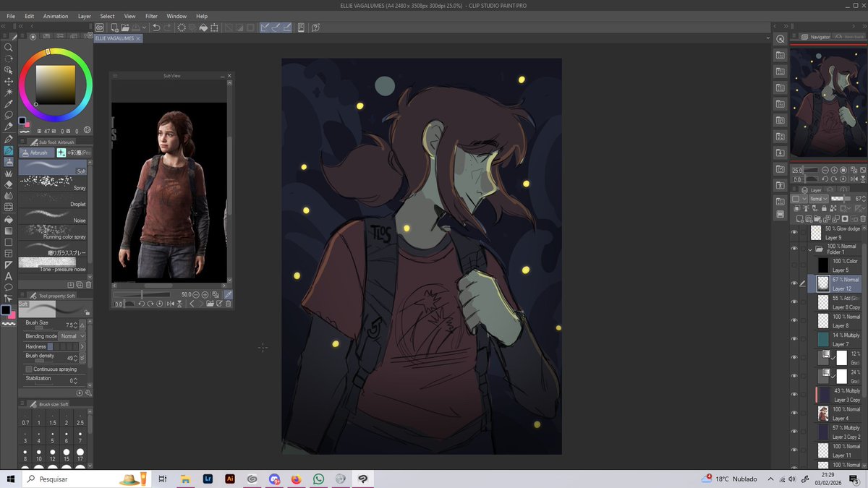868x488 pixels.
Task: Click the Undo arrow in command bar
Action: 156,27
